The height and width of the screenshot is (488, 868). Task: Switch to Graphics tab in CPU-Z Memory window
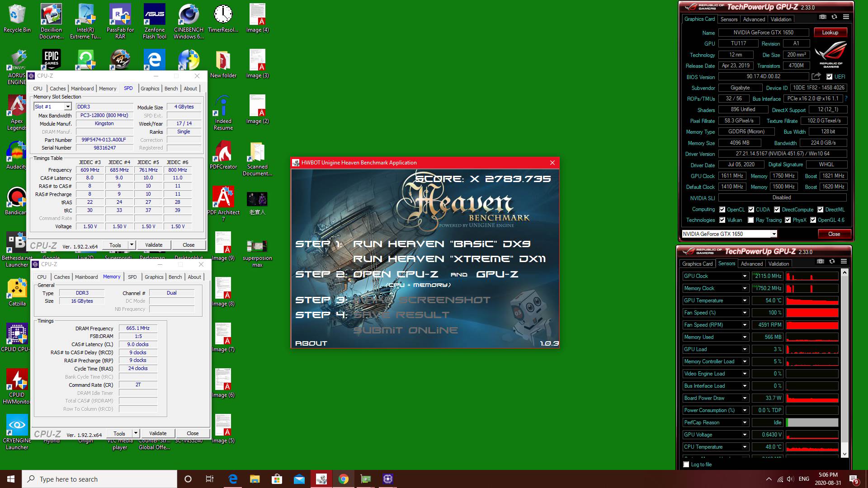(x=154, y=277)
